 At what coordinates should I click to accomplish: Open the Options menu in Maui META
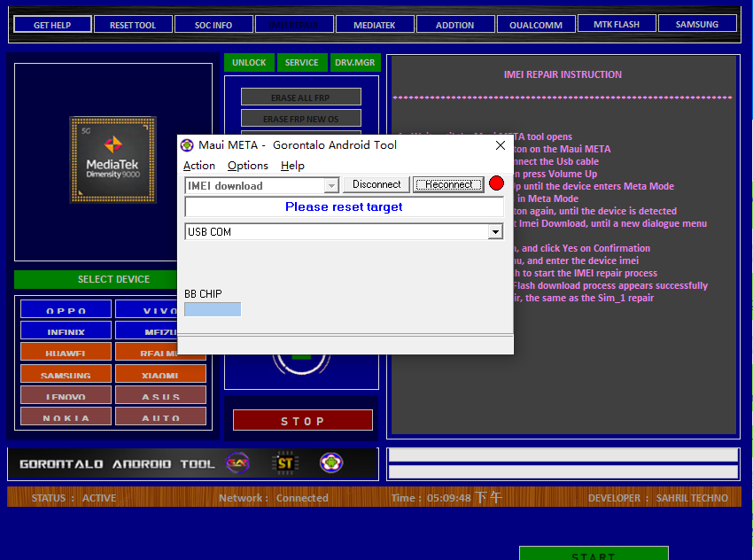point(248,165)
